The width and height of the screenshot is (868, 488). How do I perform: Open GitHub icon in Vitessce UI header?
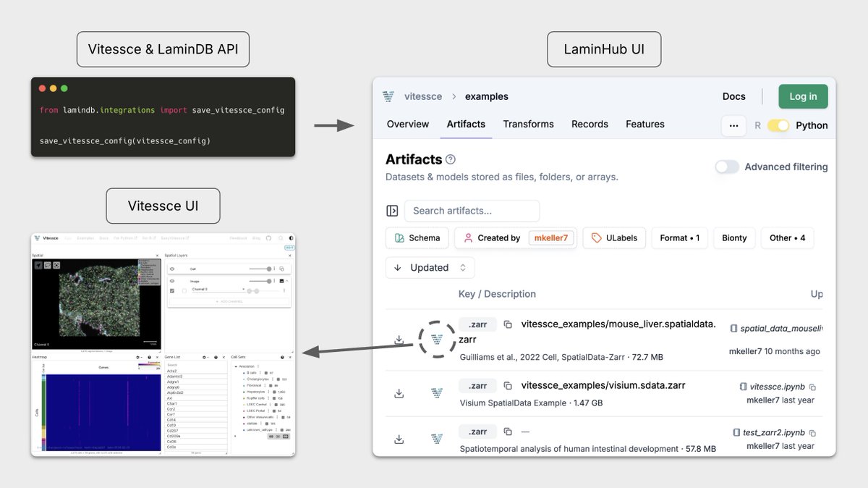(269, 238)
